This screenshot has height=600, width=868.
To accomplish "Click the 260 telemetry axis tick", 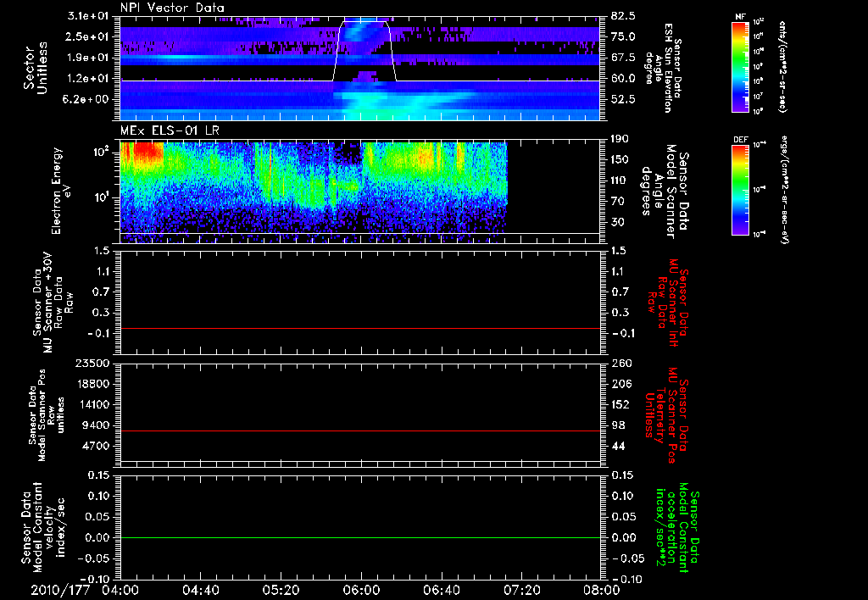I will point(620,363).
